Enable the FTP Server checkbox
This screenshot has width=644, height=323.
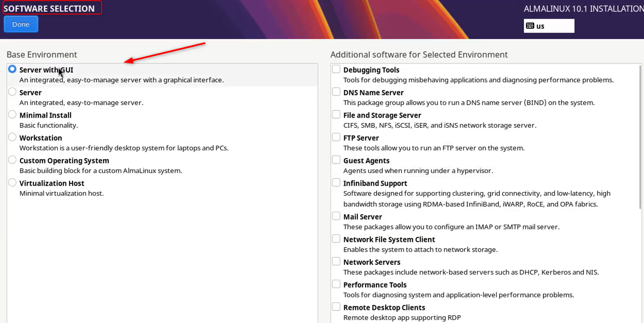[x=336, y=137]
